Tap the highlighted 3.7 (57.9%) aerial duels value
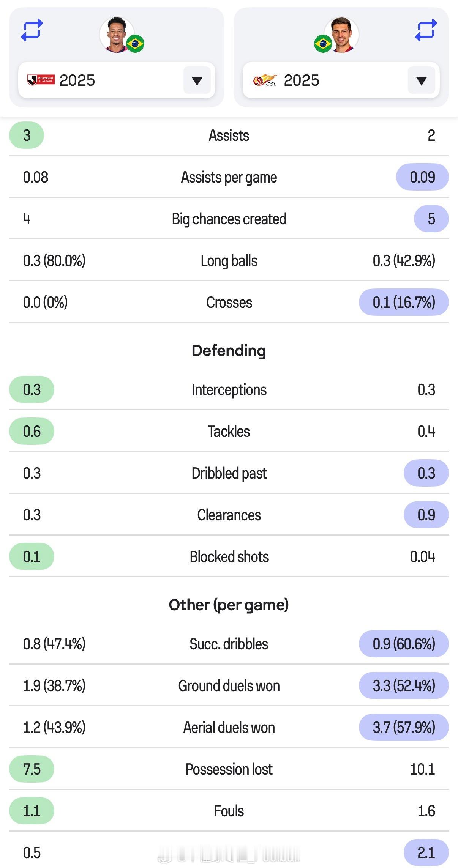458x868 pixels. click(403, 728)
